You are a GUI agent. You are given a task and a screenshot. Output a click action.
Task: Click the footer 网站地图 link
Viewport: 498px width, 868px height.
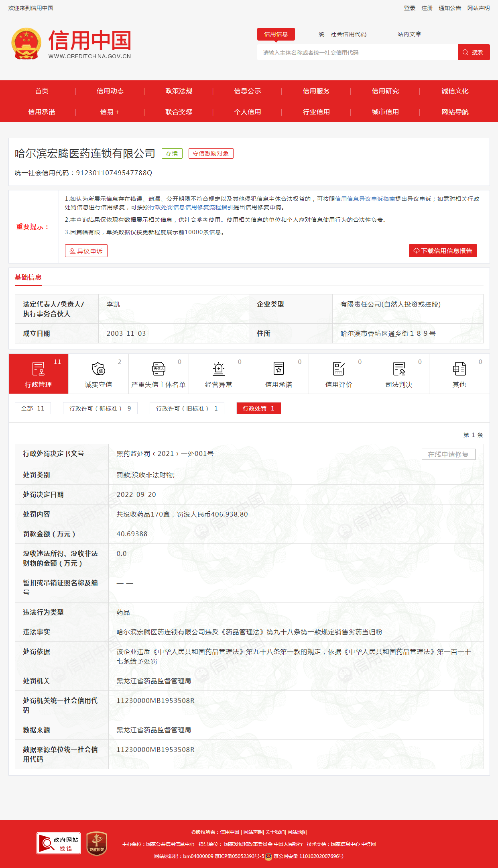point(297,832)
